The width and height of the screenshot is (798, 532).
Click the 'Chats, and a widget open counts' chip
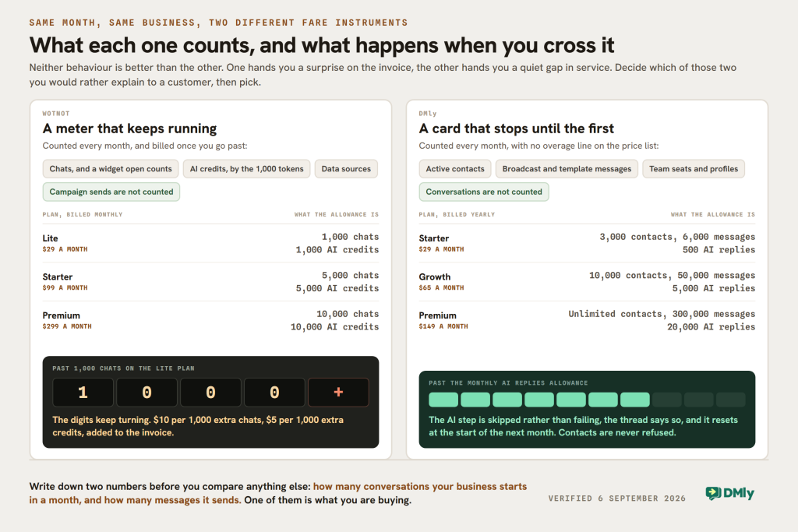tap(111, 169)
